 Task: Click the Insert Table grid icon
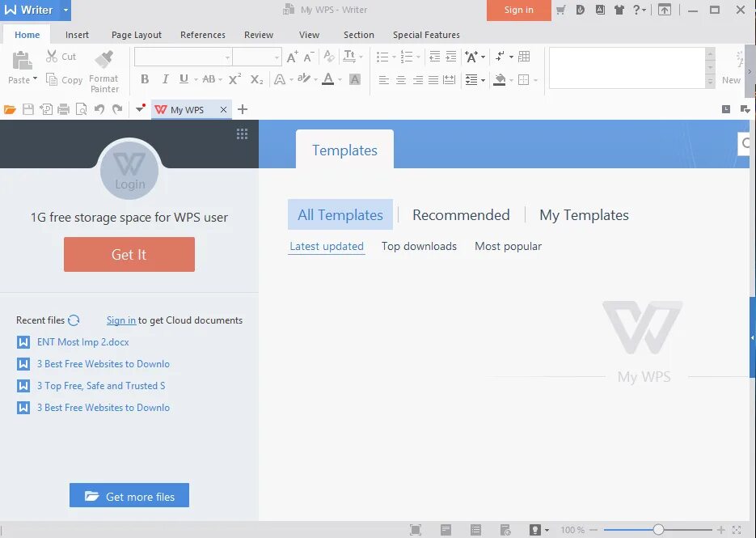click(x=524, y=57)
